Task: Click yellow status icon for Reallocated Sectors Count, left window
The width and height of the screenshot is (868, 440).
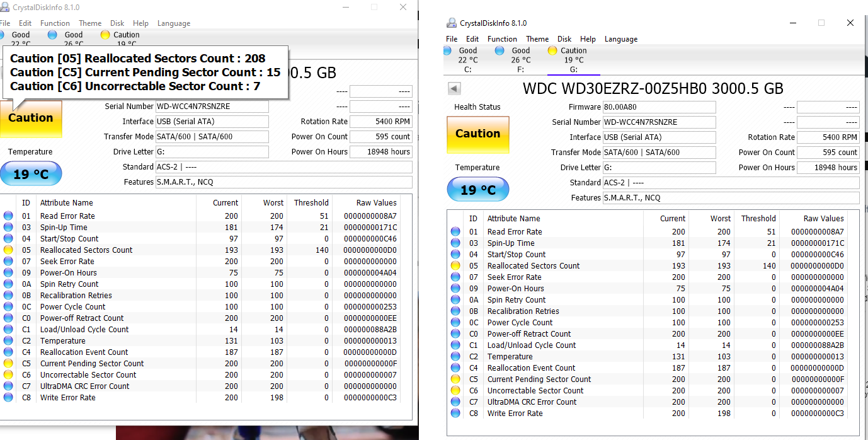Action: [8, 250]
